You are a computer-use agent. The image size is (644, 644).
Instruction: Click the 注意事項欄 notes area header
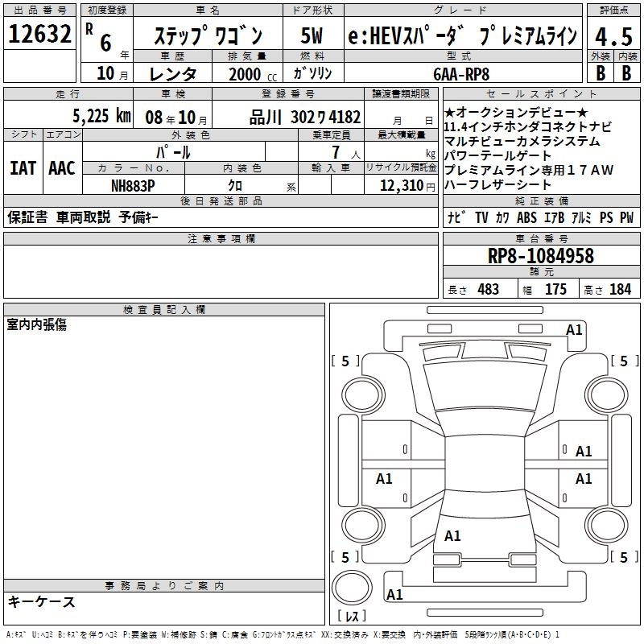pyautogui.click(x=221, y=238)
